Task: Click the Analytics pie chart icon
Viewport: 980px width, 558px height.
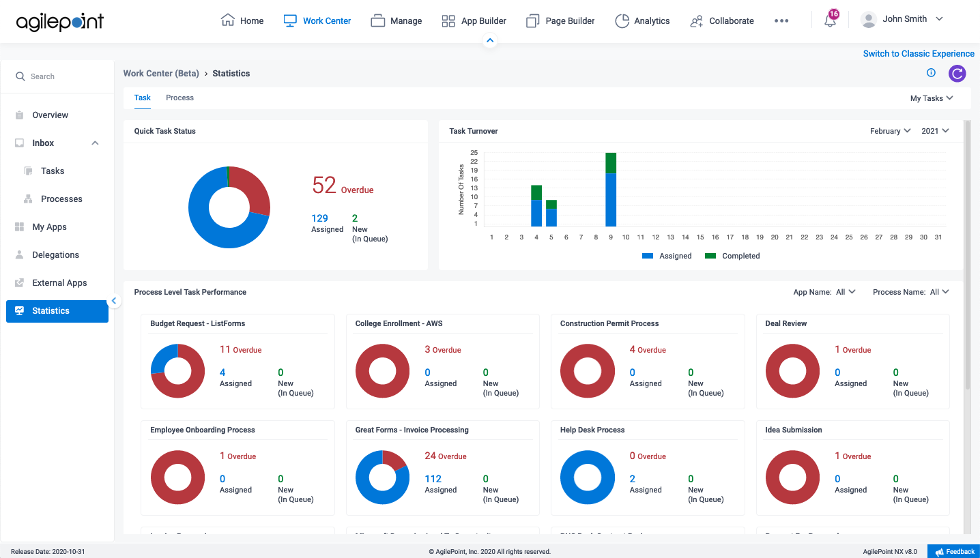Action: point(622,21)
